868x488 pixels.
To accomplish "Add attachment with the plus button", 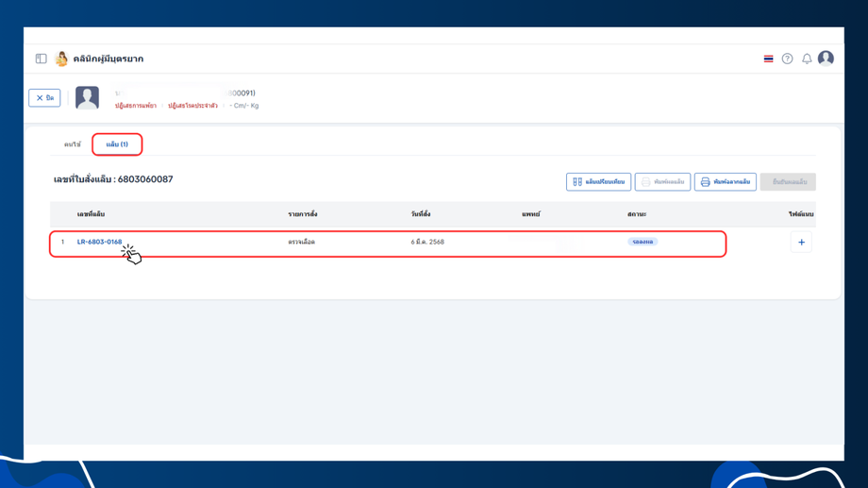I will point(801,242).
